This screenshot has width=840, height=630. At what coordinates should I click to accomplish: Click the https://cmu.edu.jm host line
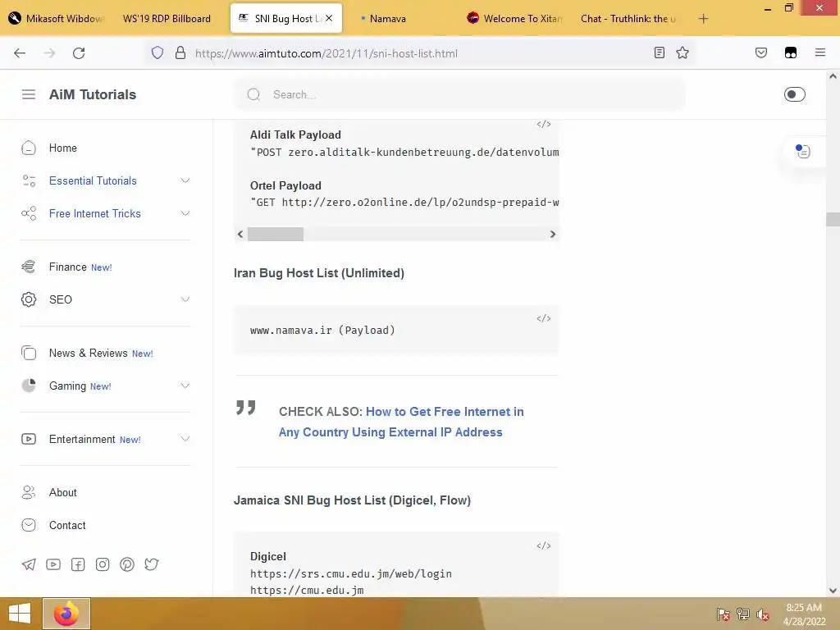tap(307, 591)
